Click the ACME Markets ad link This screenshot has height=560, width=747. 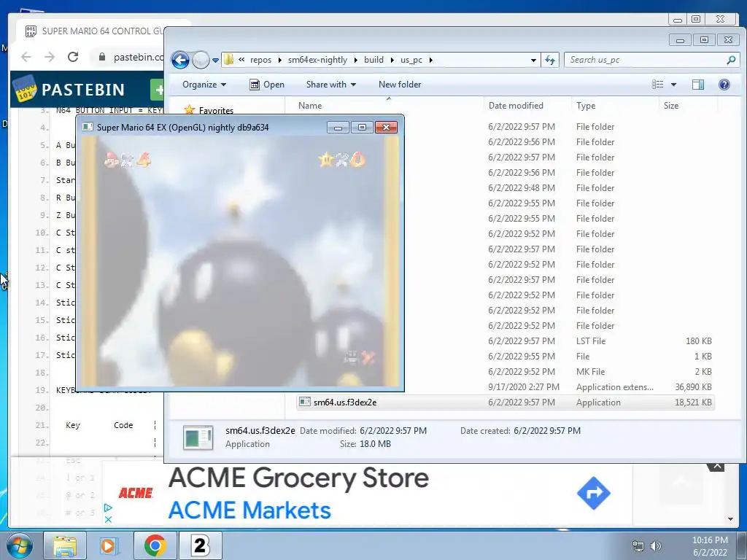(249, 510)
